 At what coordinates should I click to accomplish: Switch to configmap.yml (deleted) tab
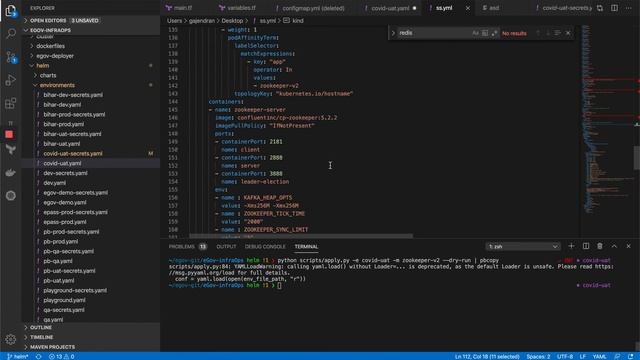tap(313, 8)
